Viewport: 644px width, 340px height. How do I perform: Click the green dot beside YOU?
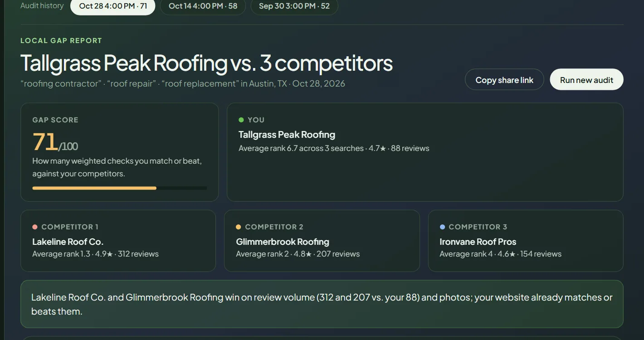[241, 120]
